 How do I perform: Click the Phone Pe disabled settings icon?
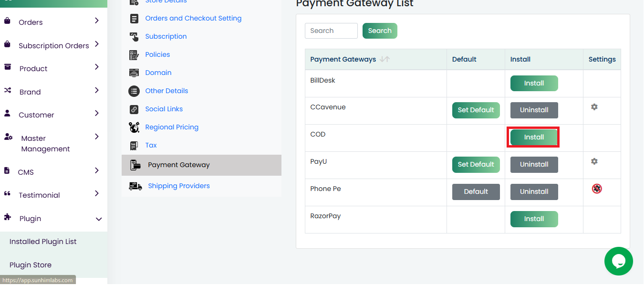click(597, 189)
